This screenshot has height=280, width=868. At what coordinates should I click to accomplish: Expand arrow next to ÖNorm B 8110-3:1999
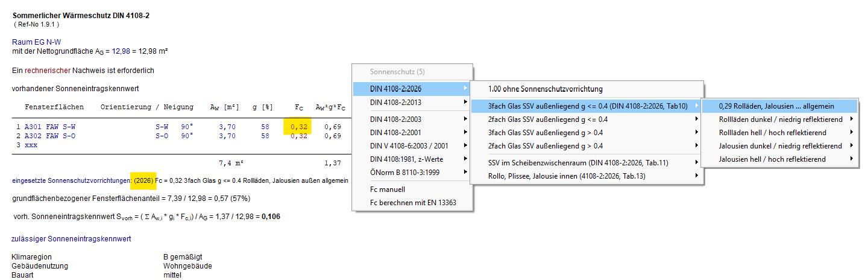464,172
